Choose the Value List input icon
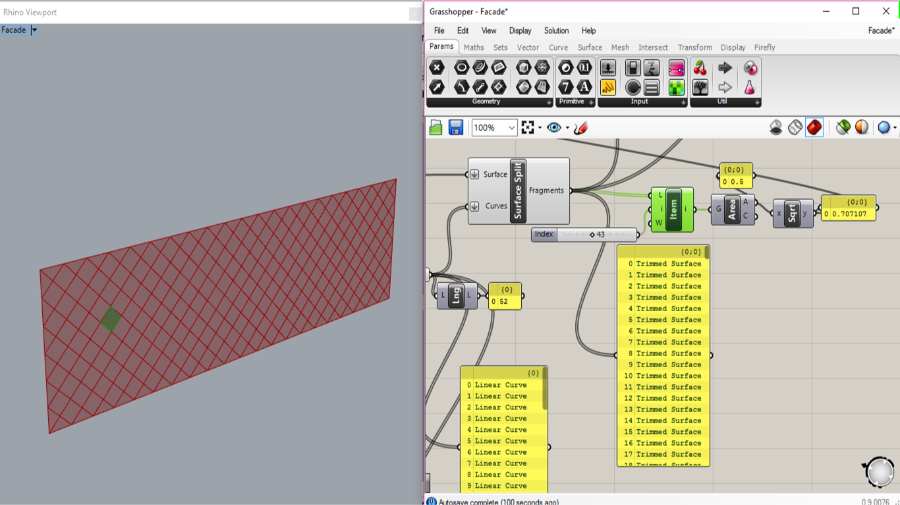The image size is (900, 505). [x=651, y=87]
